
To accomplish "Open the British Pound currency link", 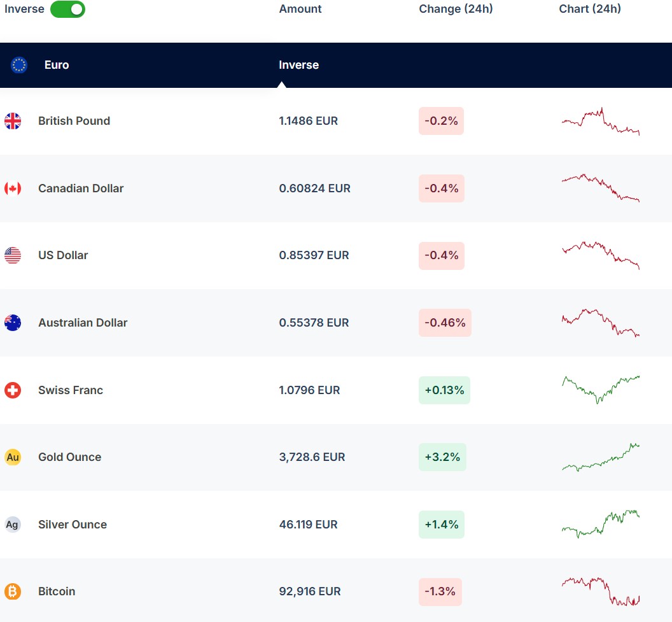I will click(x=74, y=121).
